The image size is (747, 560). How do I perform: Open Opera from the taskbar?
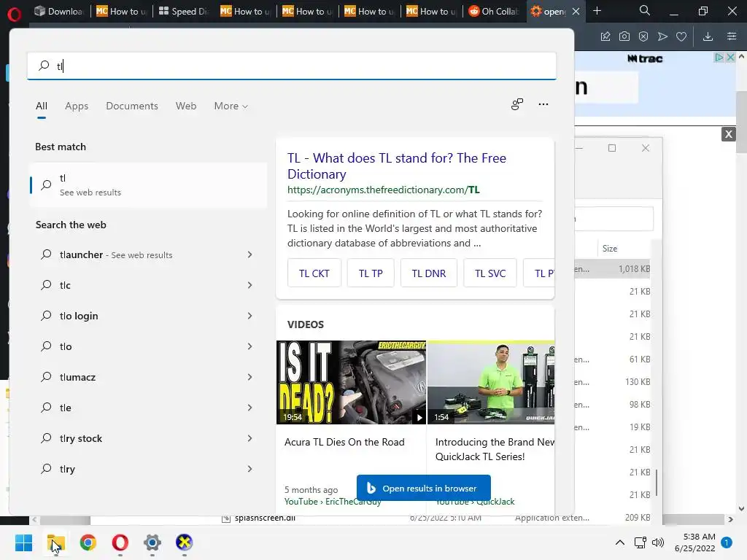pos(120,542)
